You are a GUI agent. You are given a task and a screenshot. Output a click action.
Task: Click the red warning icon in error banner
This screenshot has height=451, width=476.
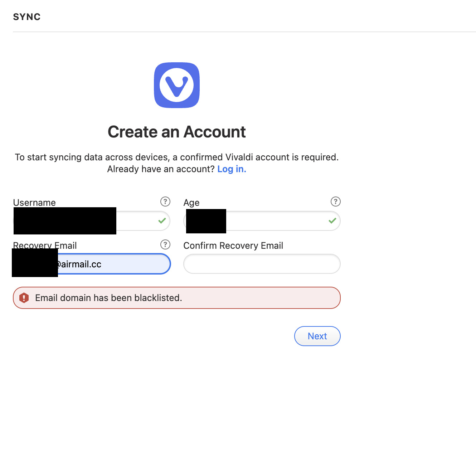click(24, 298)
